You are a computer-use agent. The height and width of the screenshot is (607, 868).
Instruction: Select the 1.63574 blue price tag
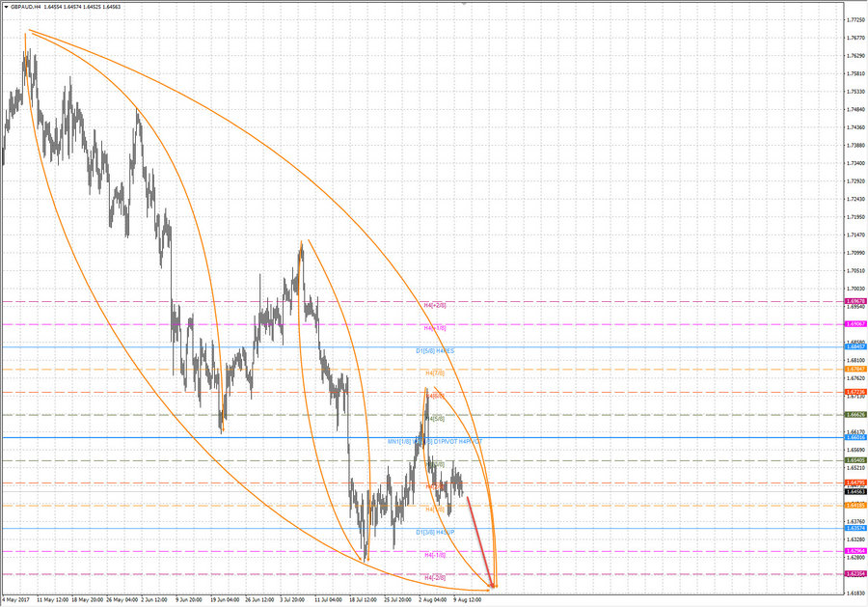(855, 528)
